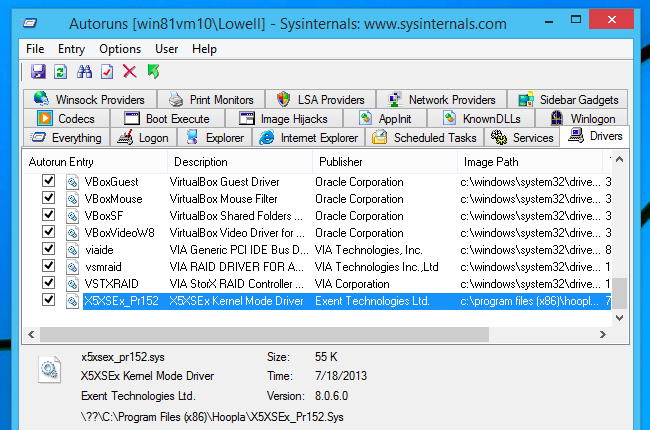Sort by the Publisher column header
The height and width of the screenshot is (430, 650).
tap(385, 162)
